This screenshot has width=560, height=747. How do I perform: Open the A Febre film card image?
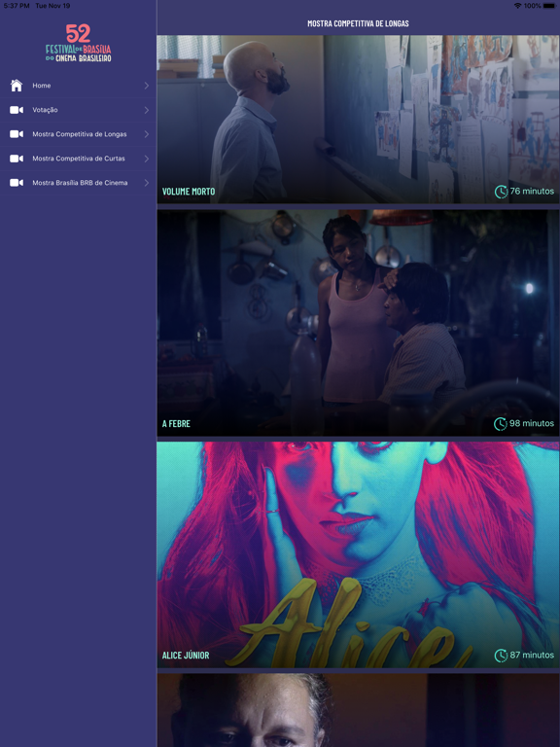coord(358,323)
